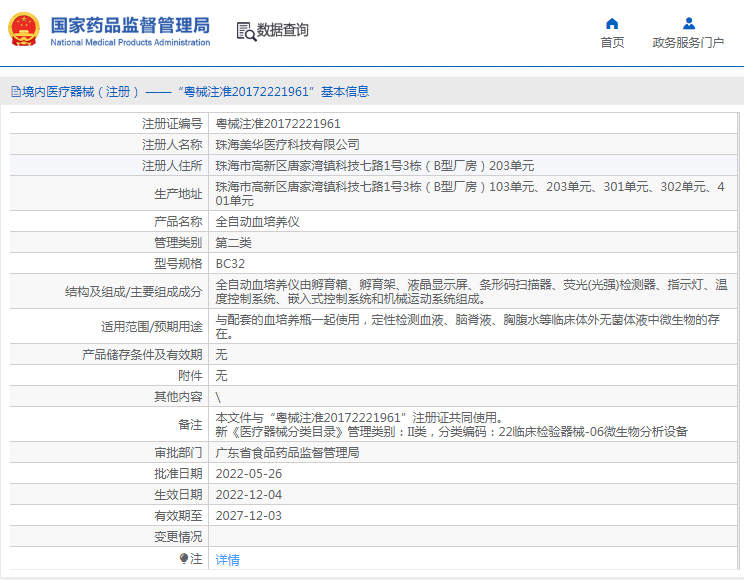This screenshot has width=744, height=580.
Task: Select approval department 广东省食品药品监督管理局
Action: tap(287, 453)
